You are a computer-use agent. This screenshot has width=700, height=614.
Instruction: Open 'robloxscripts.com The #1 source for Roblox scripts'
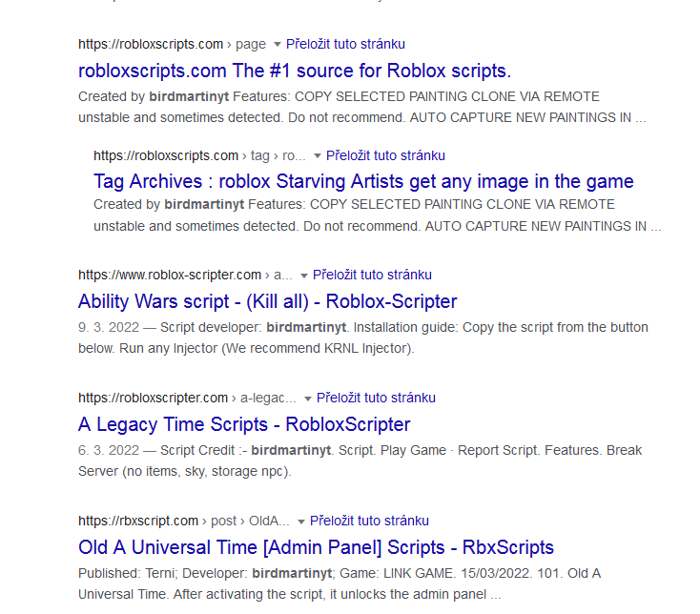(x=295, y=71)
